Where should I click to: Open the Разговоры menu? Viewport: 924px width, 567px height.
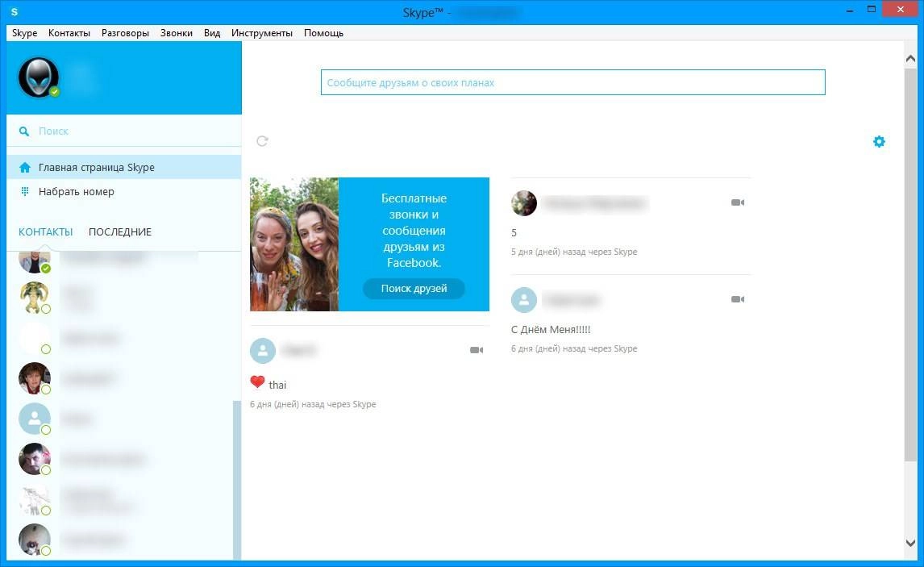[125, 33]
